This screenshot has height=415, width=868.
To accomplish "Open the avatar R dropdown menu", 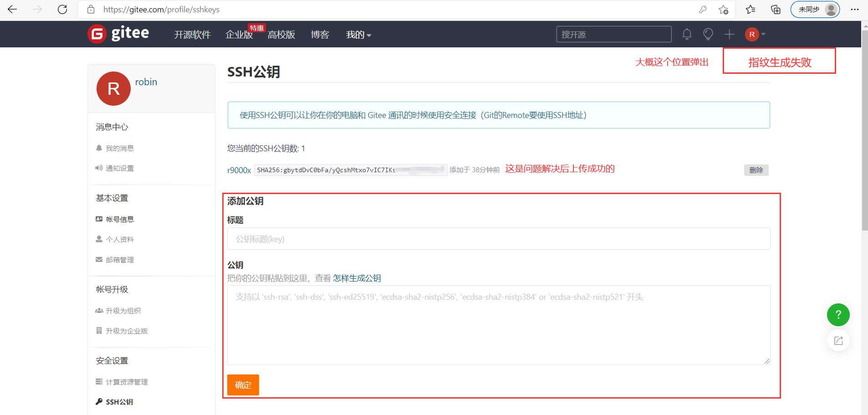I will coord(752,34).
